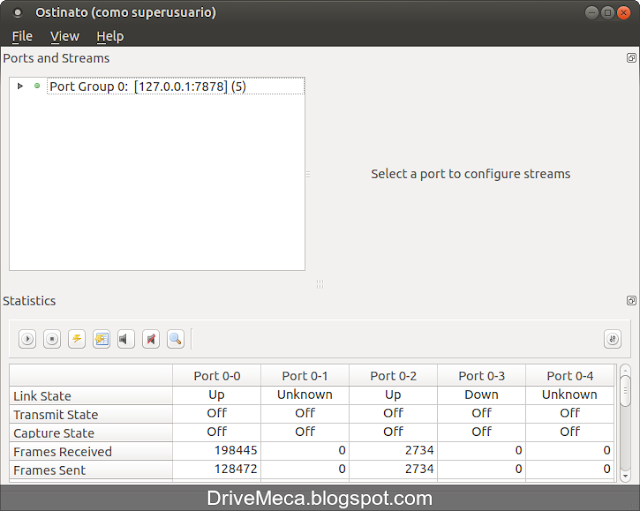This screenshot has height=511, width=640.
Task: Open the File menu
Action: [22, 36]
